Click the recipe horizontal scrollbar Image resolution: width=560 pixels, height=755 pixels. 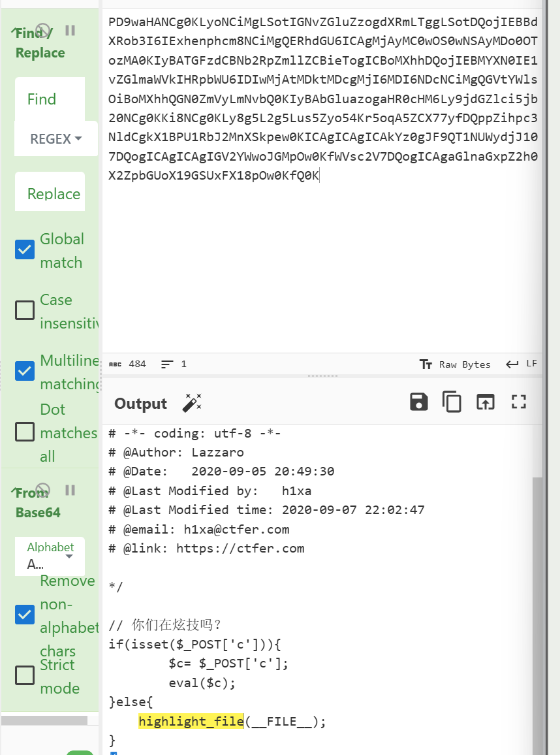[x=44, y=720]
